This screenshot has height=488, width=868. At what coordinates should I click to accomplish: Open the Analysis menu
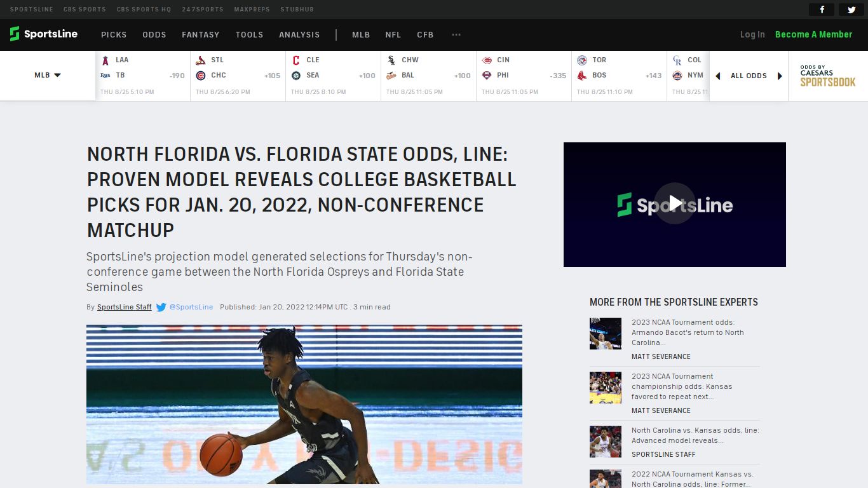[299, 35]
